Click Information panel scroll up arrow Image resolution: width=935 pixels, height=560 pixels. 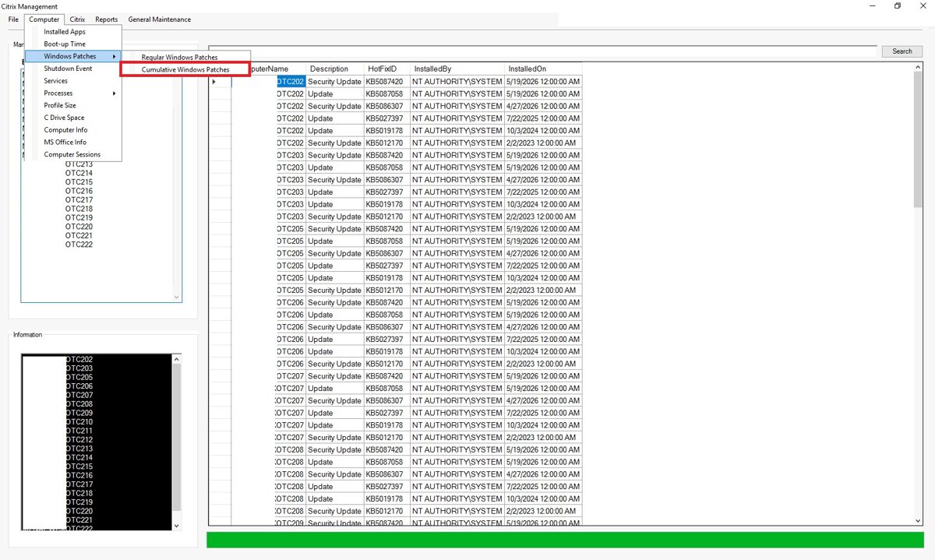click(x=176, y=360)
